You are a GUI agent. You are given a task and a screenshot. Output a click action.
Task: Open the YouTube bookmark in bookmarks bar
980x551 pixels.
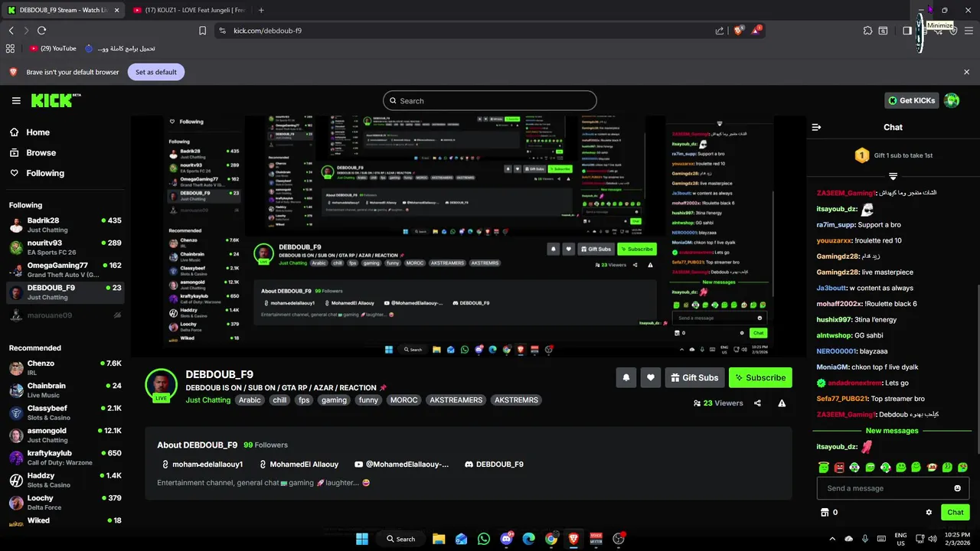pyautogui.click(x=53, y=48)
